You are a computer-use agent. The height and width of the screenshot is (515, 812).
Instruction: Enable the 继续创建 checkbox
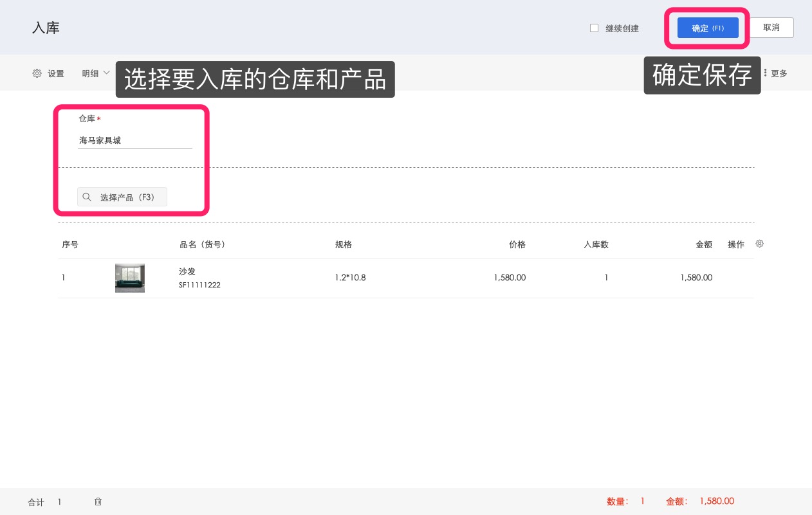[595, 28]
